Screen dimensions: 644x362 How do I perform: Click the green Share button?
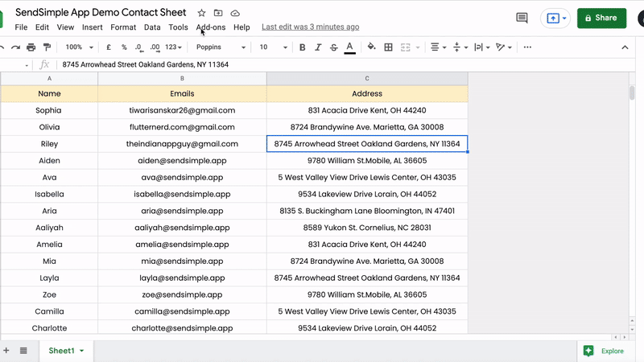pos(601,18)
